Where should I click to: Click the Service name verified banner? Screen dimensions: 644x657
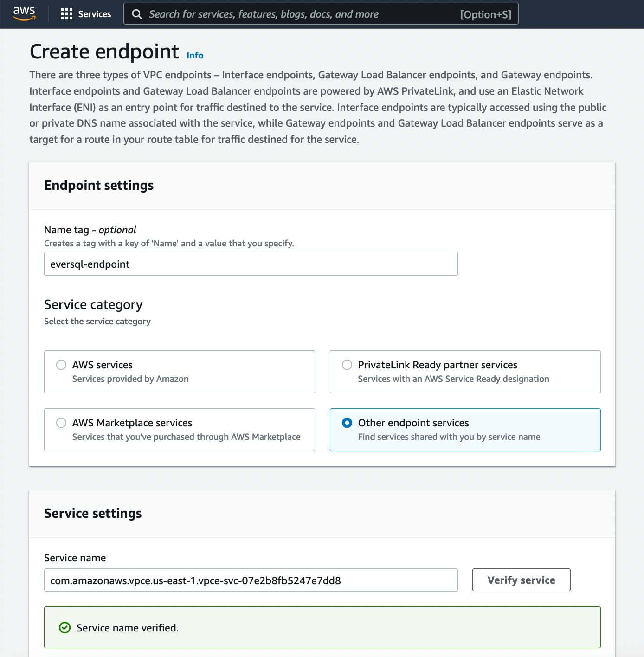click(x=322, y=627)
